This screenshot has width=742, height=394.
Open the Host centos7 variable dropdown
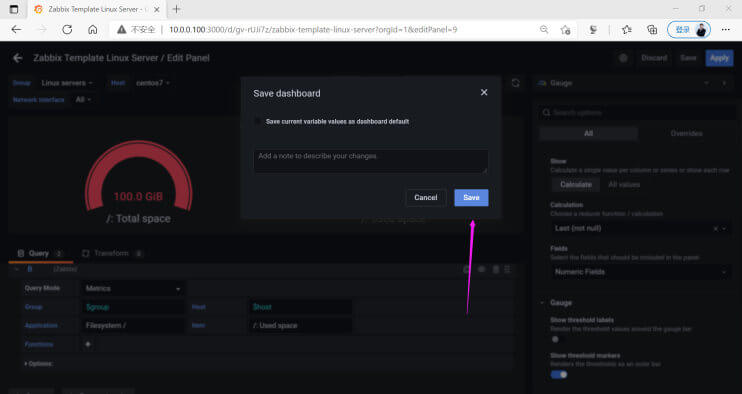[x=152, y=83]
